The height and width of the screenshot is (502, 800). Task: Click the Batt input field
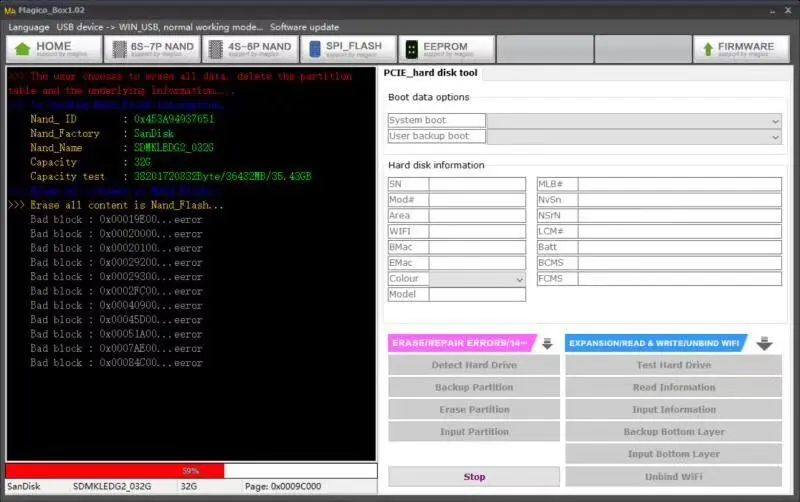tap(680, 247)
